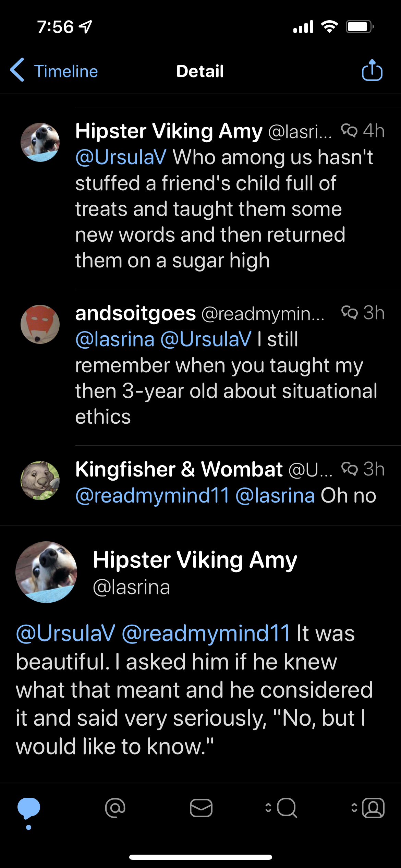Open @readmymind11 mention in the detail tweet
Viewport: 401px width, 868px height.
pos(206,633)
